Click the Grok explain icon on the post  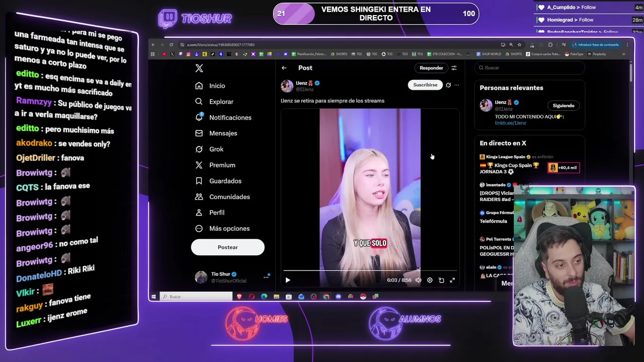point(448,85)
